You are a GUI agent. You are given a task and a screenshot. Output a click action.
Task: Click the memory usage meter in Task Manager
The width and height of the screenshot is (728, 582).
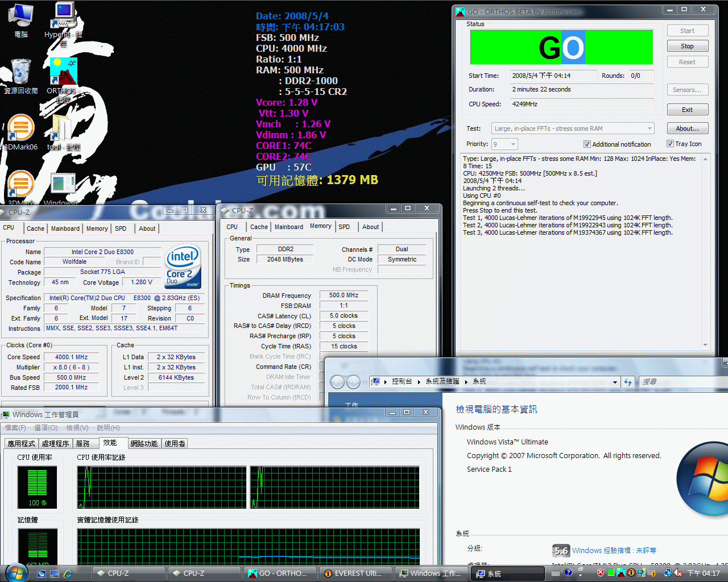(x=38, y=546)
